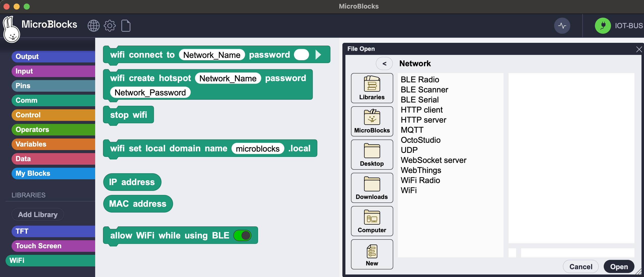Click the IP address reporter block
Image resolution: width=644 pixels, height=277 pixels.
(132, 182)
